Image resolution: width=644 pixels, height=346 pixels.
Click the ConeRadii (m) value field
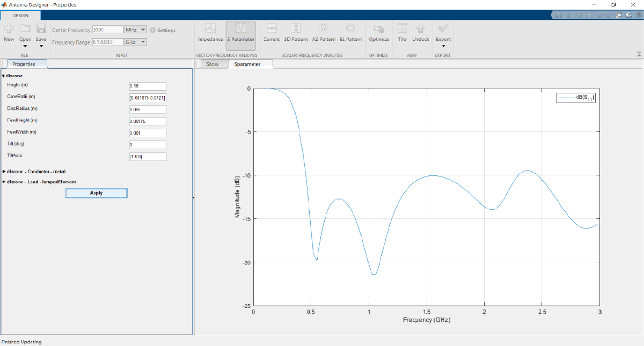pos(148,98)
